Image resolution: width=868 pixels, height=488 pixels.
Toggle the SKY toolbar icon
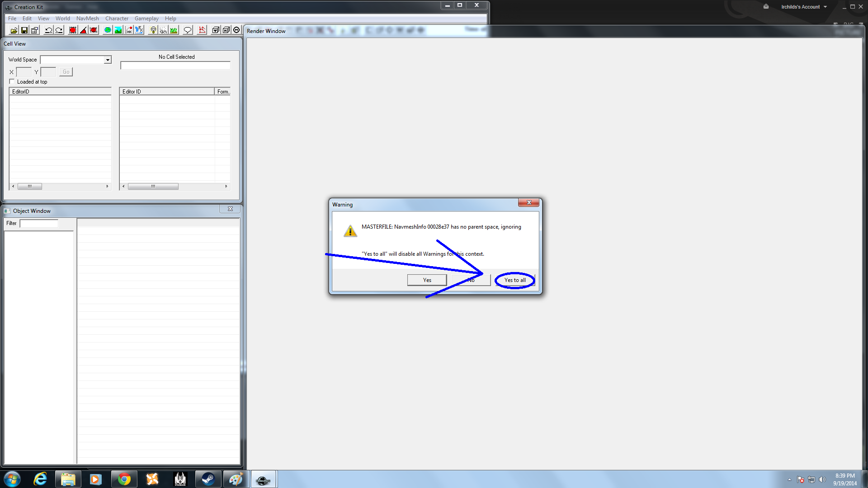(x=163, y=30)
